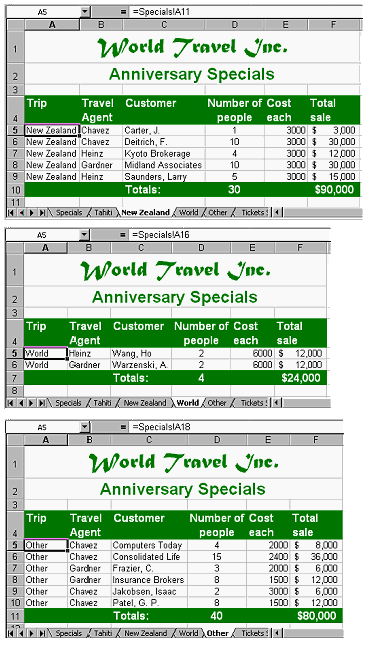Select column F header in World window
The width and height of the screenshot is (365, 647).
point(300,248)
